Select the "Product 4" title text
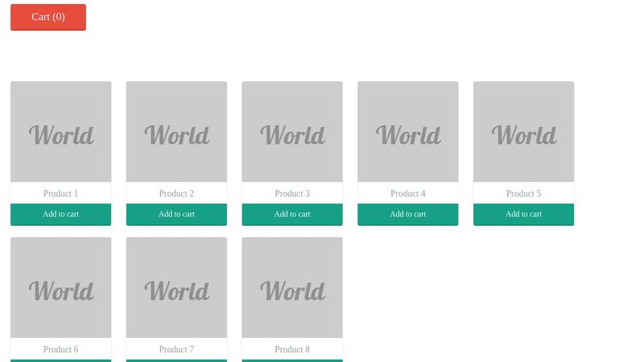Image resolution: width=644 pixels, height=362 pixels. 408,193
